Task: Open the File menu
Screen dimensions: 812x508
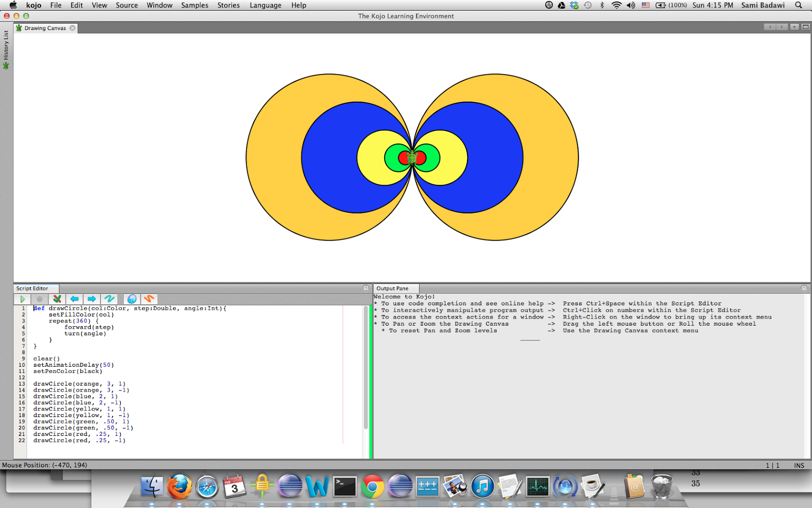Action: [x=56, y=5]
